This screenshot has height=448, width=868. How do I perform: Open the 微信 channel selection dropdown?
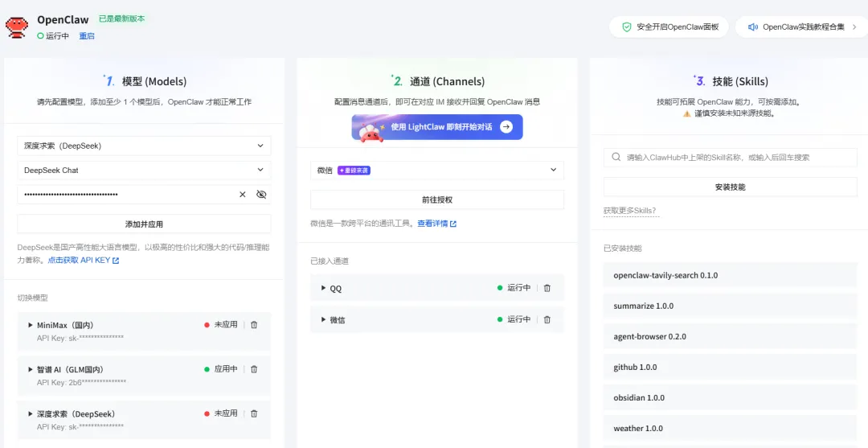pyautogui.click(x=436, y=171)
